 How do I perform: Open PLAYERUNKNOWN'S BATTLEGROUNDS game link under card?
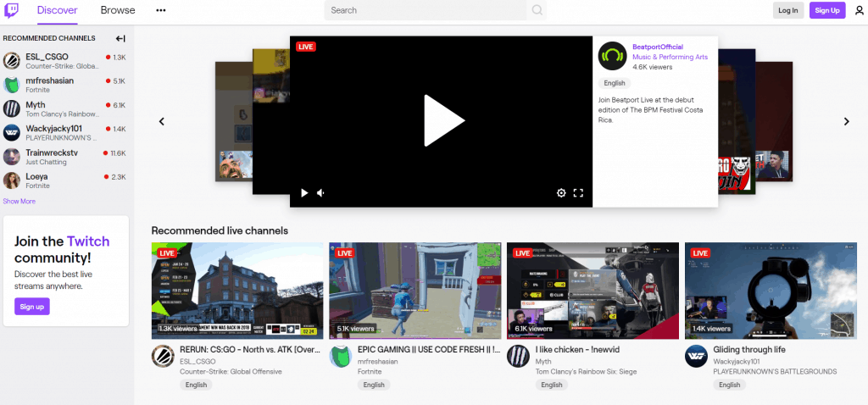click(x=775, y=372)
